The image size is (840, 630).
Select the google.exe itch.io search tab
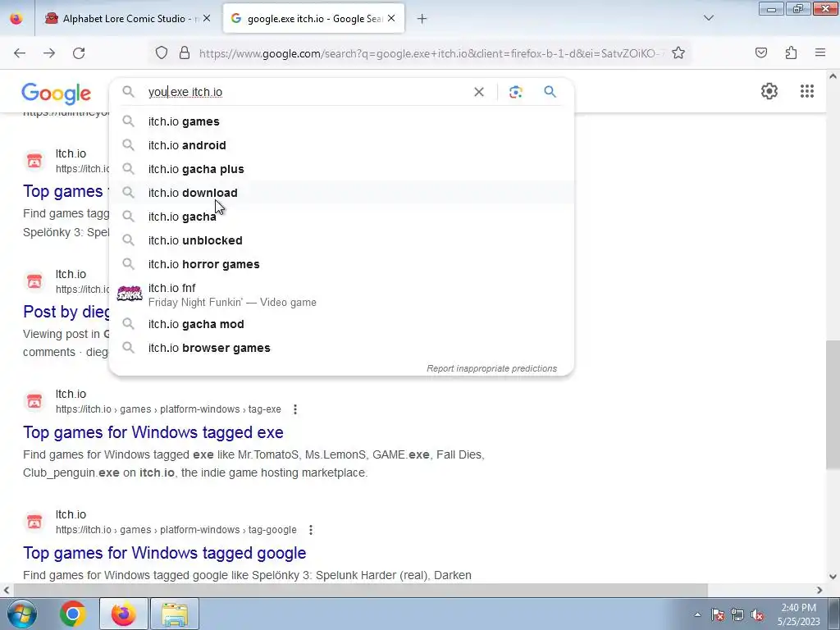pos(313,19)
